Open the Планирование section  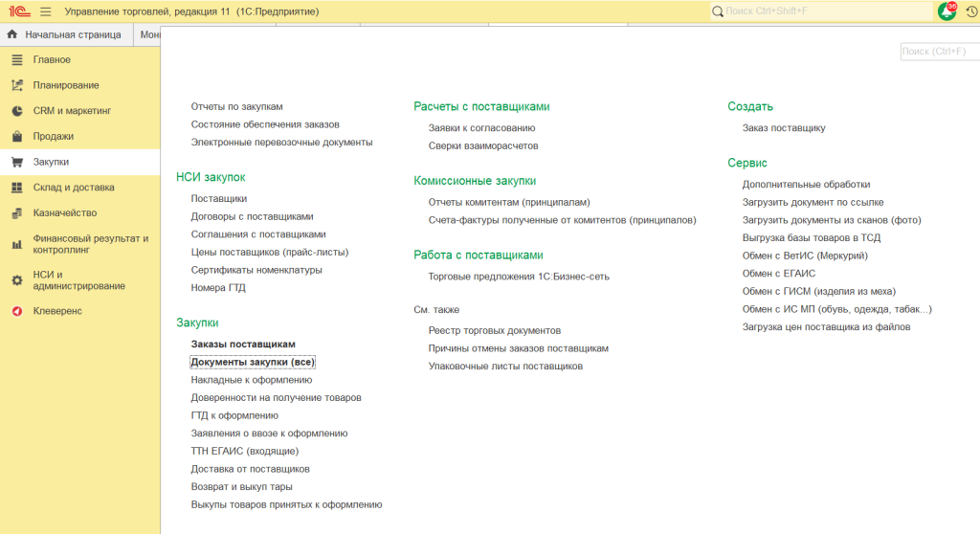[80, 85]
